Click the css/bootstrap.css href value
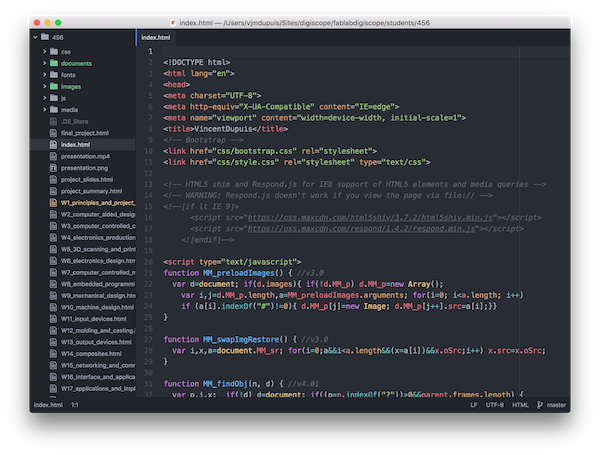 [254, 151]
